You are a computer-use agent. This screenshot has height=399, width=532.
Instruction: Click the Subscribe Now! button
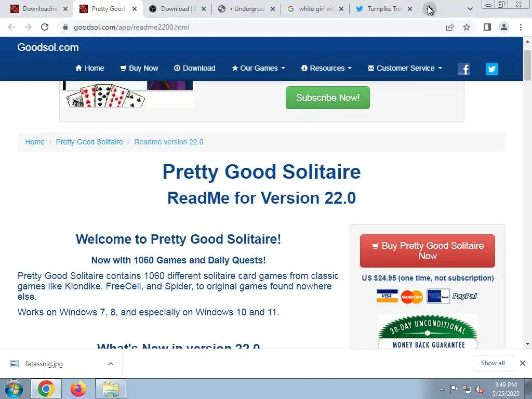coord(328,98)
